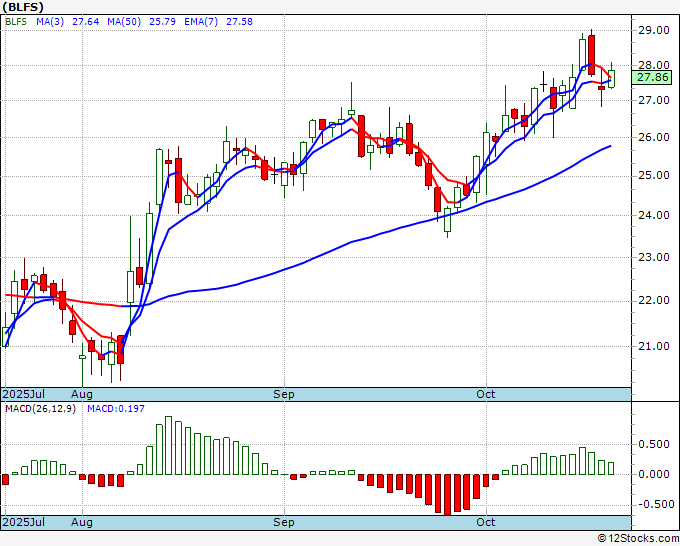680x546 pixels.
Task: Click the MA(3) value 27.64
Action: 85,22
